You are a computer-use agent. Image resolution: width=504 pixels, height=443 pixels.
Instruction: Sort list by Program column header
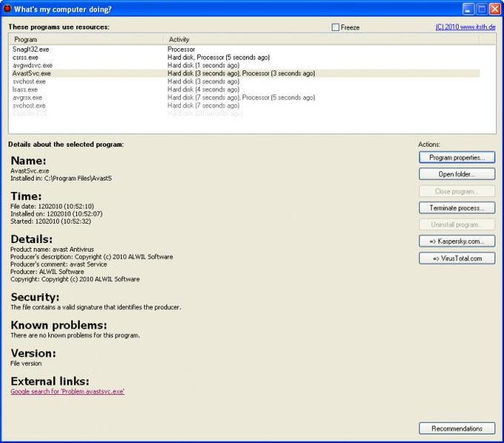click(x=86, y=39)
